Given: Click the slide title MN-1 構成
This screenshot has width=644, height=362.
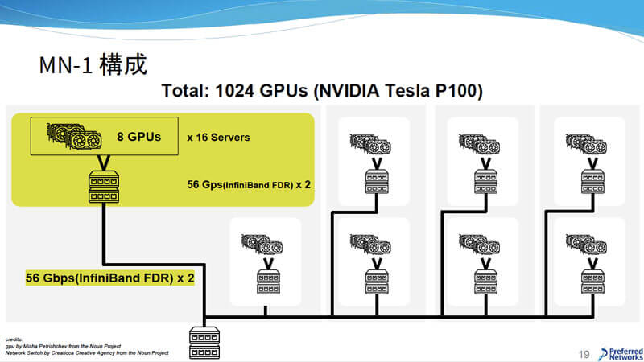Looking at the screenshot, I should tap(93, 64).
